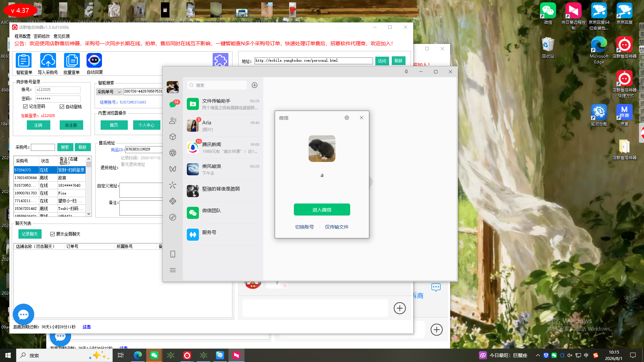Open Edge from the taskbar
This screenshot has height=362, width=644.
click(x=138, y=355)
